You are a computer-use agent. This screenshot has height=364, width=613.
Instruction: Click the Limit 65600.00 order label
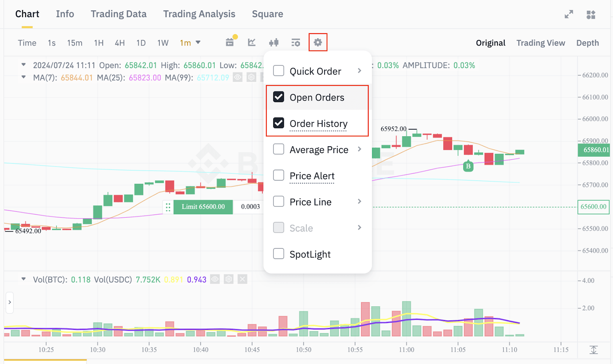pos(203,207)
